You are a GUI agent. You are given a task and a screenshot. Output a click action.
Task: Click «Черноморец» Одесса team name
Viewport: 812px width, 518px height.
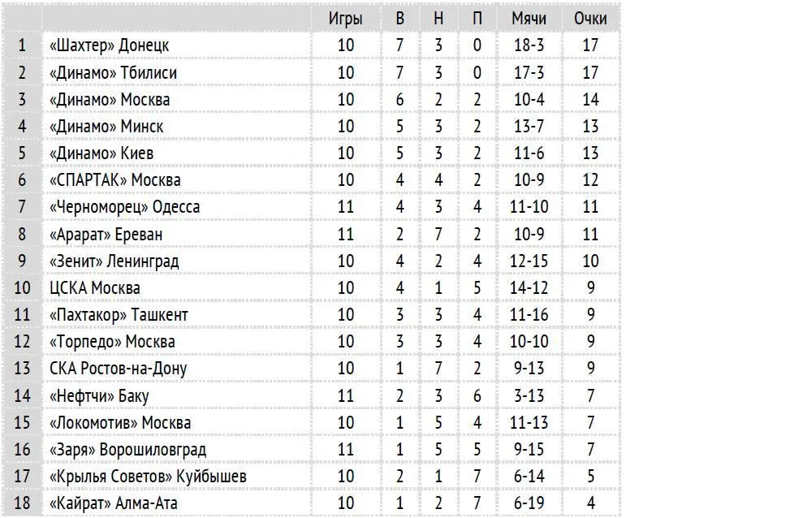(x=124, y=207)
